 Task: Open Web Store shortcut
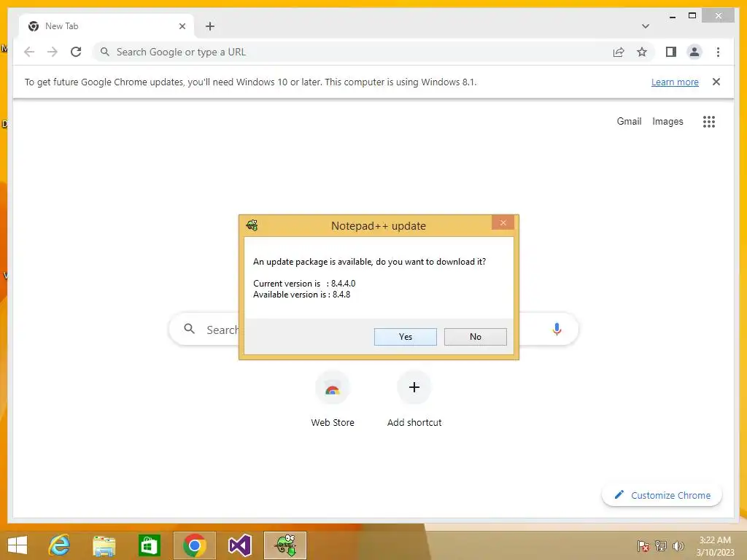click(333, 398)
